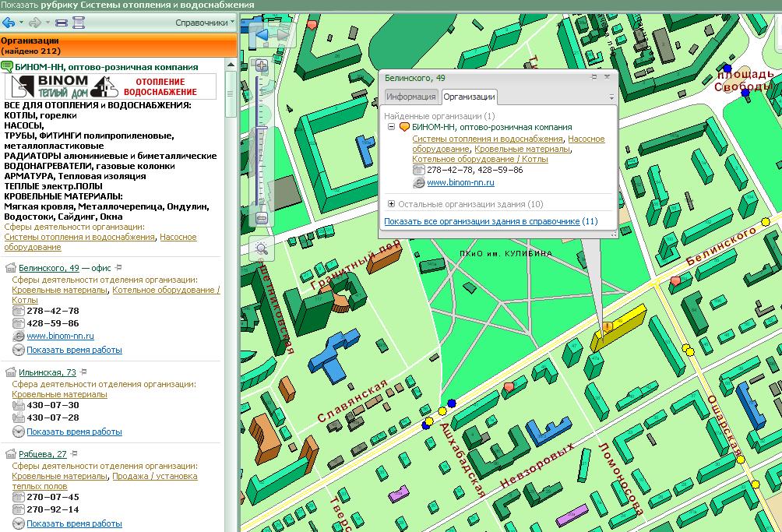782x532 pixels.
Task: Open the Справочники dropdown menu
Action: pyautogui.click(x=205, y=23)
